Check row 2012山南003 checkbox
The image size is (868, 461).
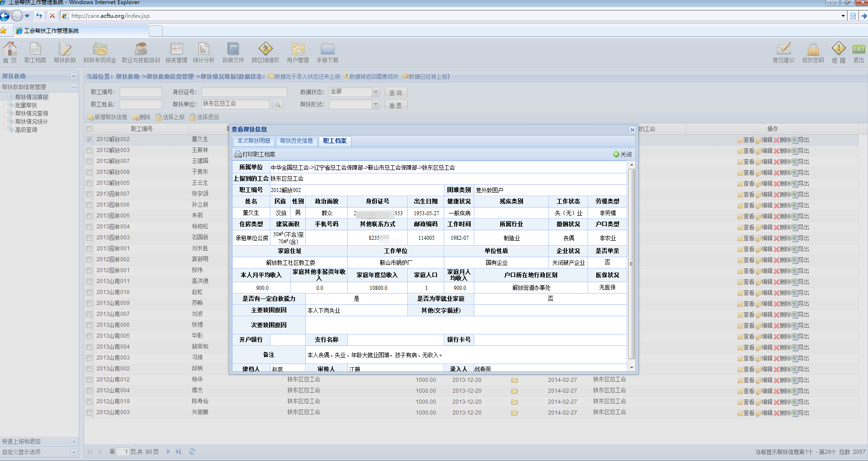click(89, 412)
